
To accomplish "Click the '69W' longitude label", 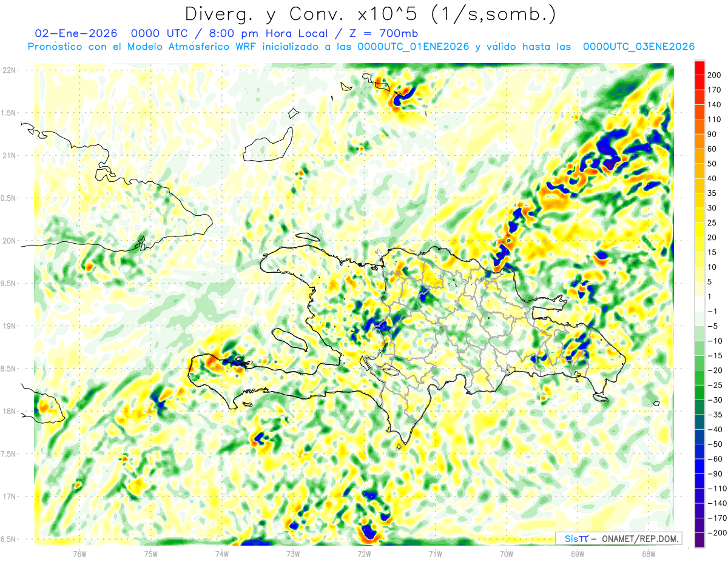I will coord(577,554).
